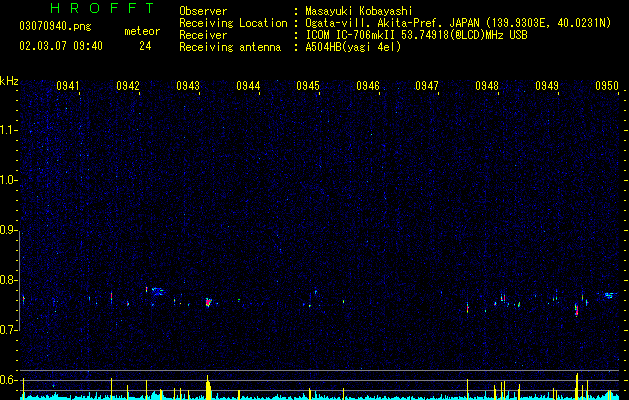629x400 pixels.
Task: Click the 0947 time marker
Action: (x=427, y=86)
